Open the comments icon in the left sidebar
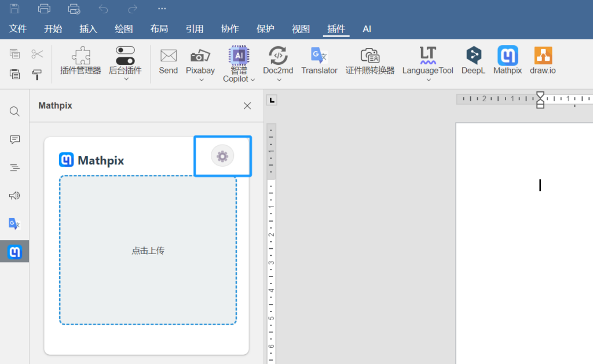Screen dimensions: 593x364 pos(14,139)
